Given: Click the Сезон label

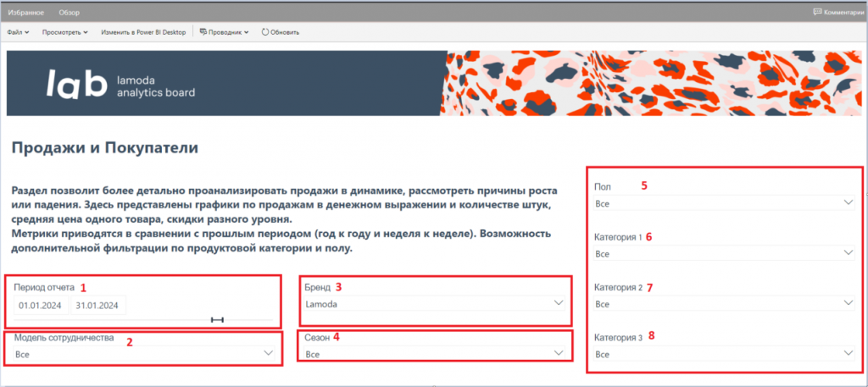Looking at the screenshot, I should [317, 338].
